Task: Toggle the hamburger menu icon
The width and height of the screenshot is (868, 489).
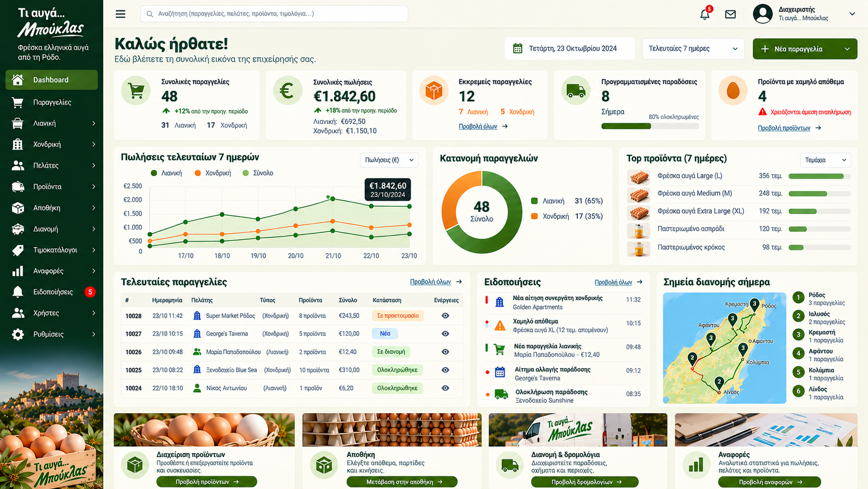Action: point(120,14)
